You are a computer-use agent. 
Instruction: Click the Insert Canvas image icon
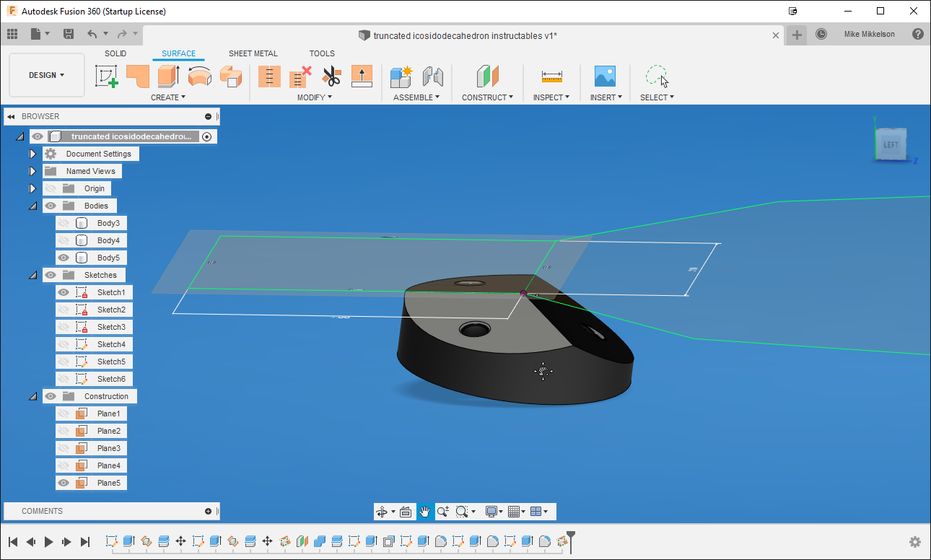(x=606, y=76)
